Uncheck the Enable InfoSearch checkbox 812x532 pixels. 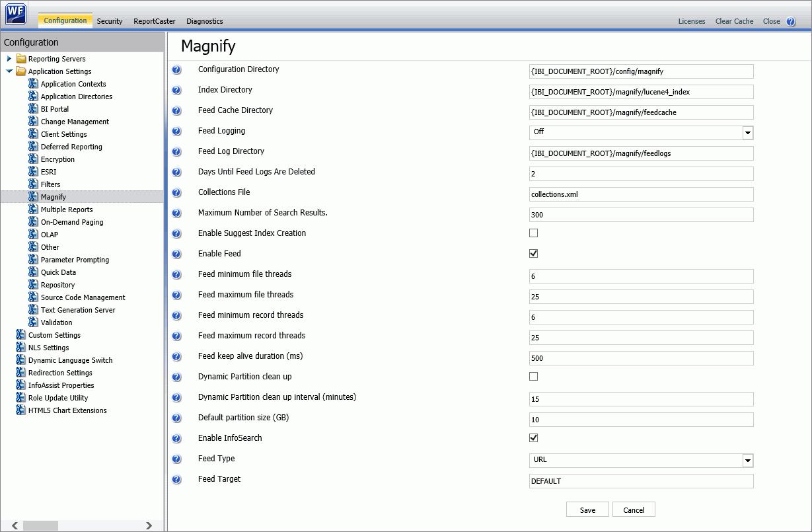click(534, 437)
